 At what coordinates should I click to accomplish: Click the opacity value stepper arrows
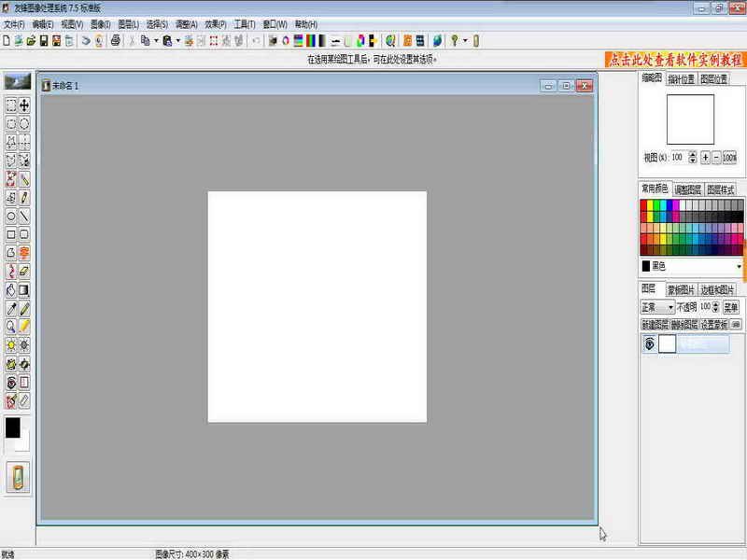tap(715, 308)
